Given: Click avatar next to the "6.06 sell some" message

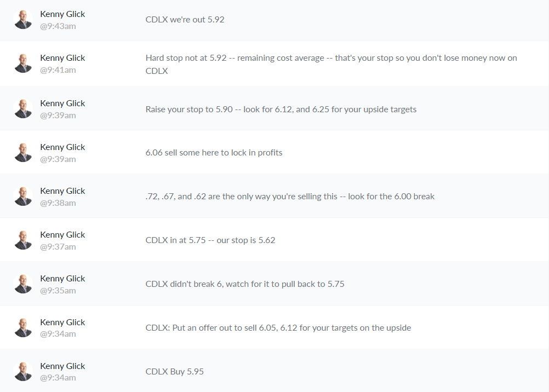Looking at the screenshot, I should click(x=23, y=153).
